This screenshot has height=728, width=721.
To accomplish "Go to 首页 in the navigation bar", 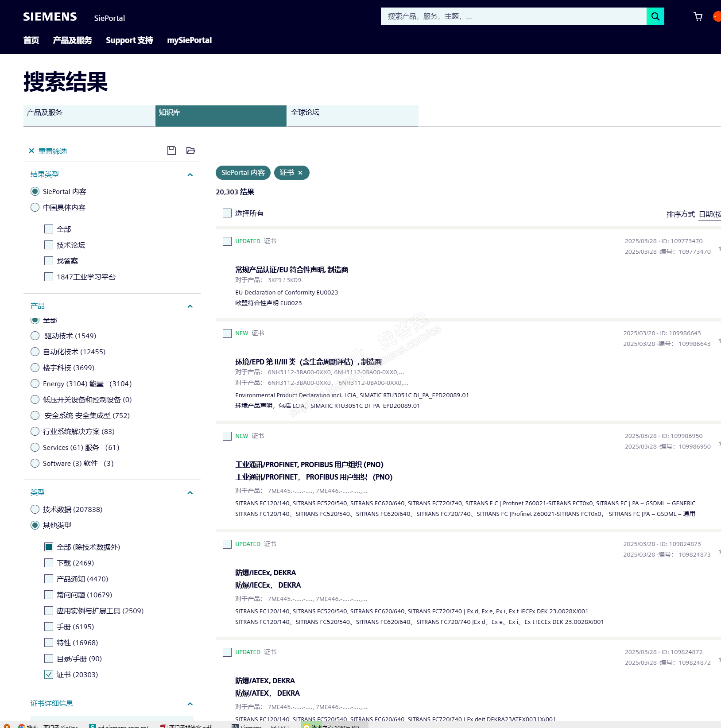I will click(x=31, y=40).
